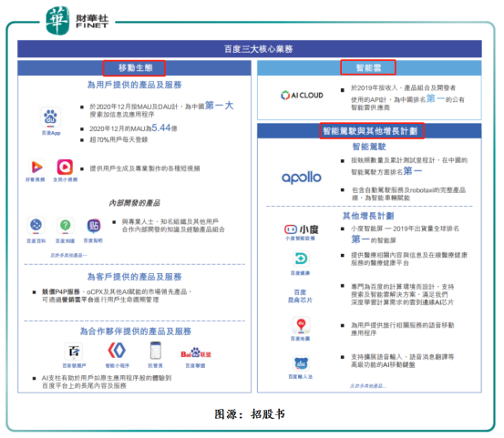
Task: Select the 移動生態 header
Action: pyautogui.click(x=134, y=68)
